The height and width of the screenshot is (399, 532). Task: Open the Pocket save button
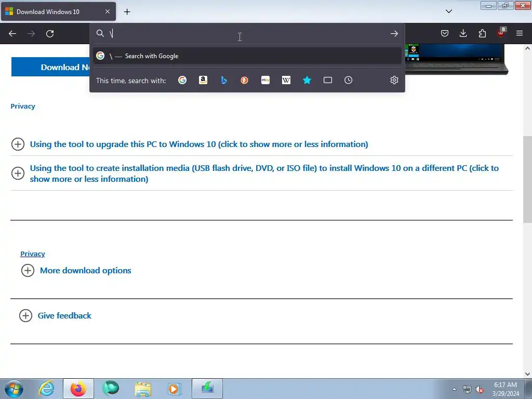click(x=445, y=33)
